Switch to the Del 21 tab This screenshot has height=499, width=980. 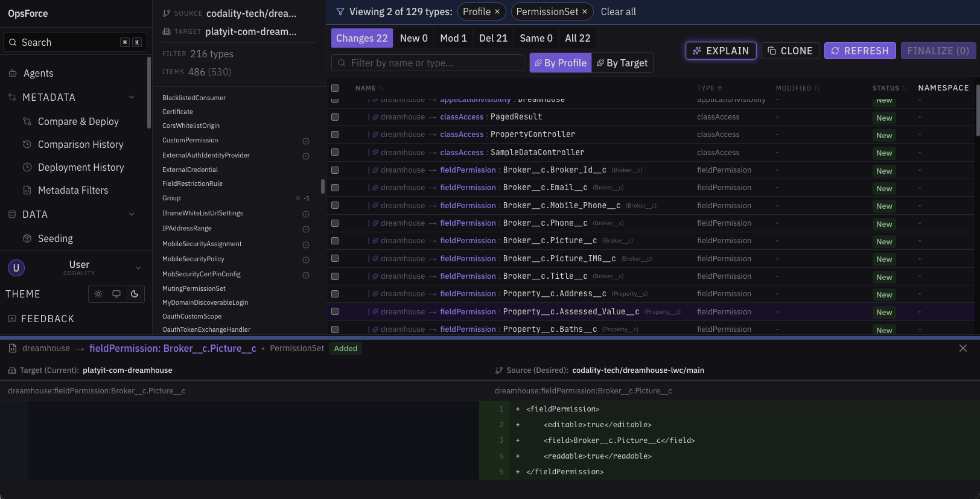point(493,38)
